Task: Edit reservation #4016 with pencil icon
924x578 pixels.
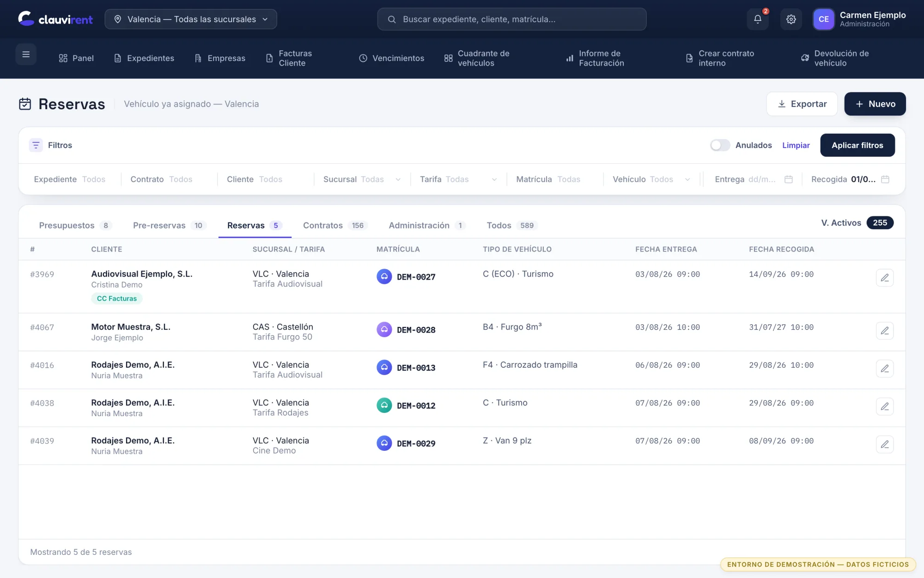Action: click(x=885, y=369)
